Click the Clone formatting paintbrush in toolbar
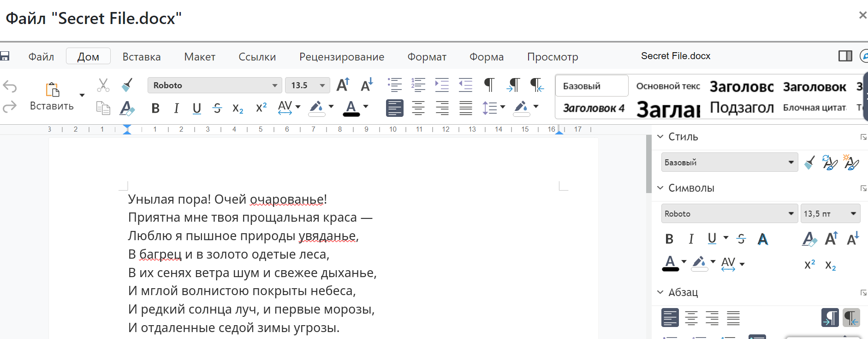This screenshot has width=868, height=339. point(127,85)
